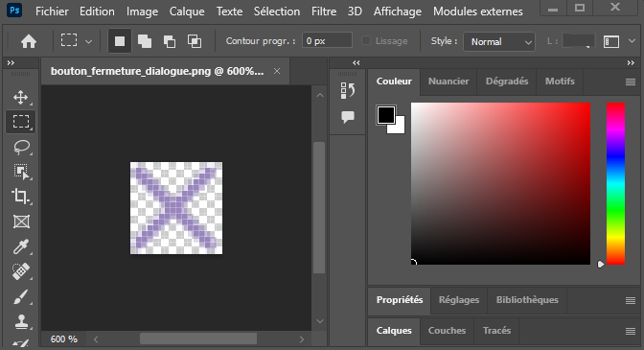Open the Modules externes menu

477,12
